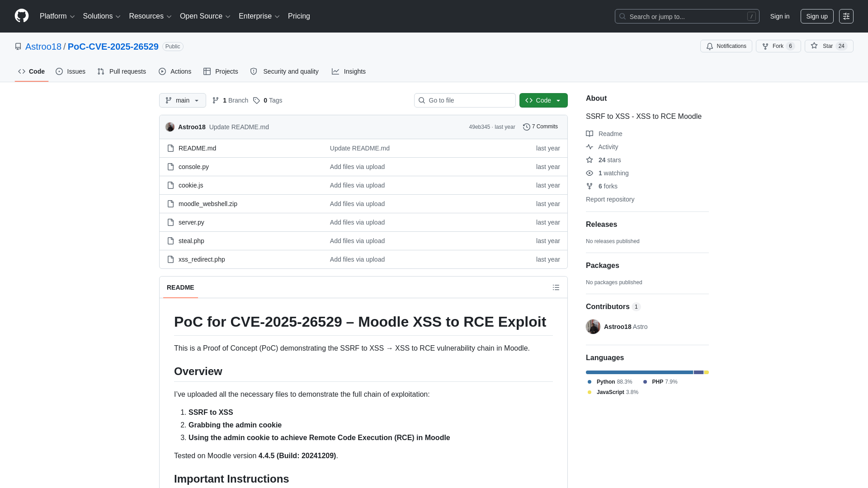Viewport: 868px width, 488px height.
Task: Open the global navigation settings icon
Action: [846, 16]
